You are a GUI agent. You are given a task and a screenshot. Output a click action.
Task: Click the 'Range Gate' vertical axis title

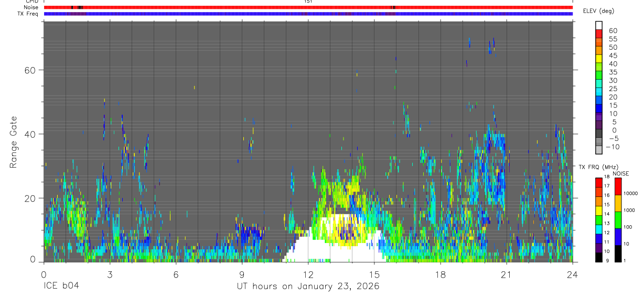13,142
